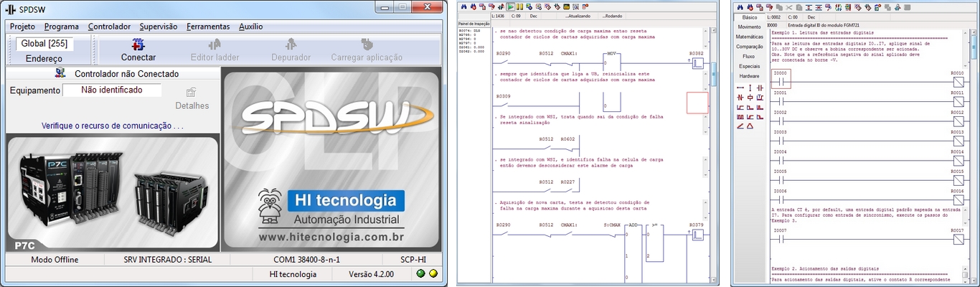The height and width of the screenshot is (287, 980).
Task: Open the Projeto menu
Action: [22, 27]
